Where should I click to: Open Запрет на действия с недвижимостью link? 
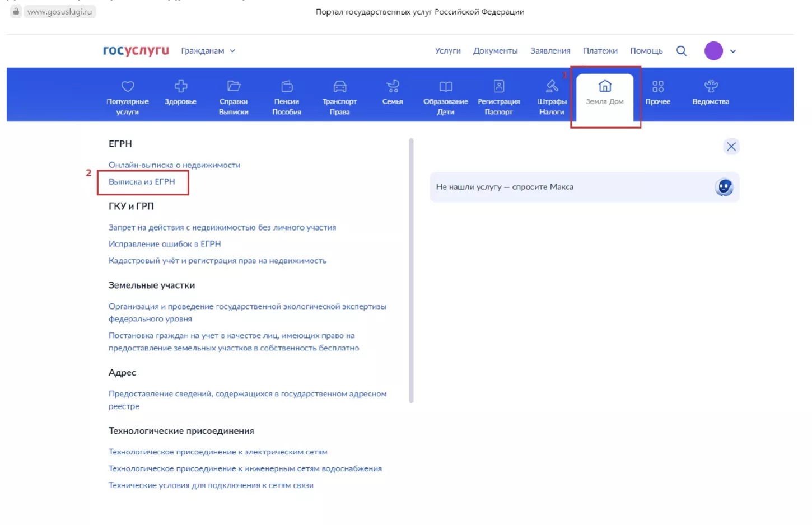click(222, 228)
